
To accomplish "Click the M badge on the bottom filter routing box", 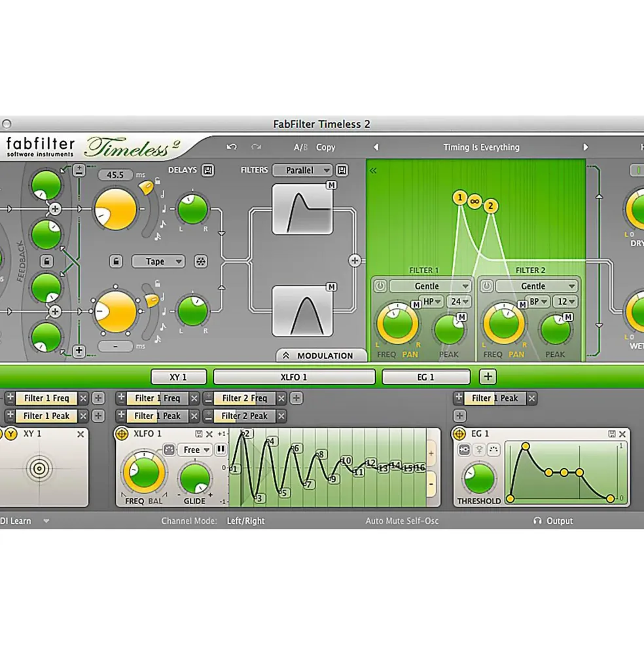I will click(331, 287).
